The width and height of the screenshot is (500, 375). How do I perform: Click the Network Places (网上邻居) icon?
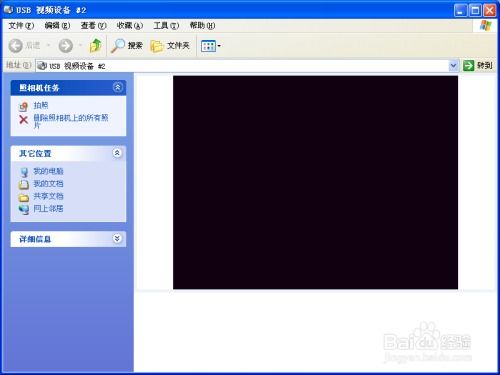click(x=24, y=209)
